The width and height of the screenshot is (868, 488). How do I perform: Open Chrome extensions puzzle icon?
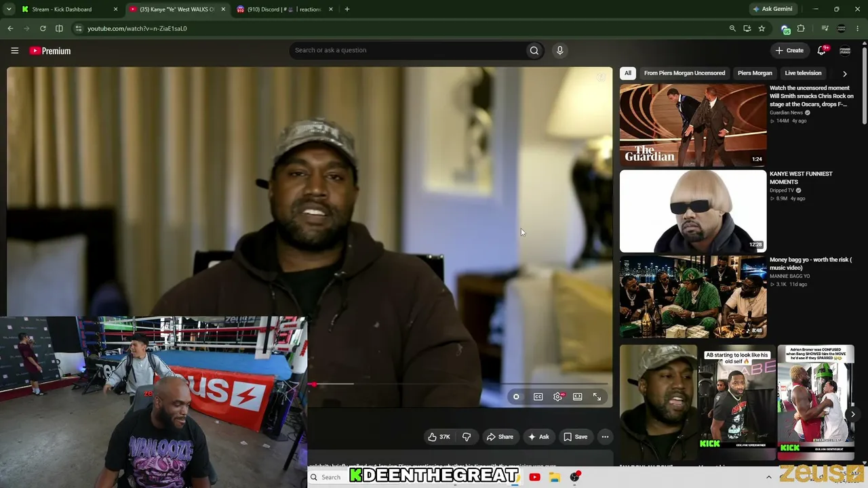[802, 28]
